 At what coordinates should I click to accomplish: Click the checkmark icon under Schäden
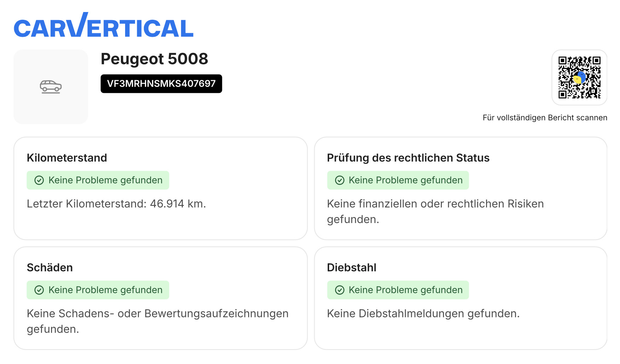[x=39, y=290]
